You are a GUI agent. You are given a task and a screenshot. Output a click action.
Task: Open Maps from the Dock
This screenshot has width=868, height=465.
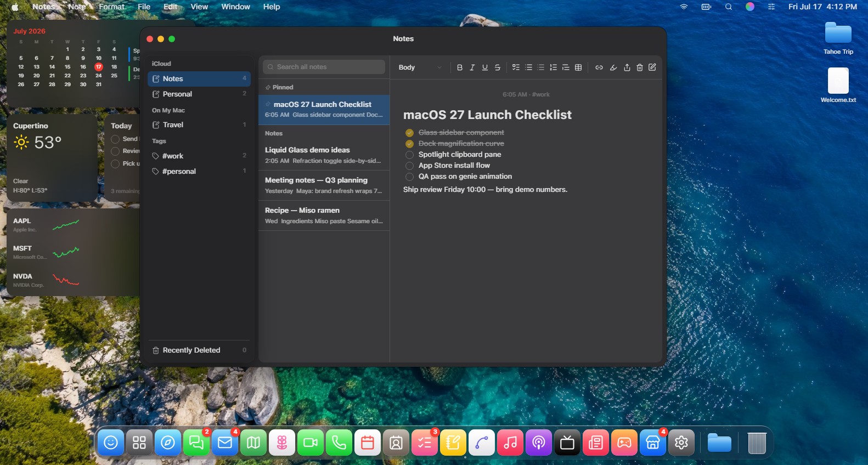pos(253,443)
